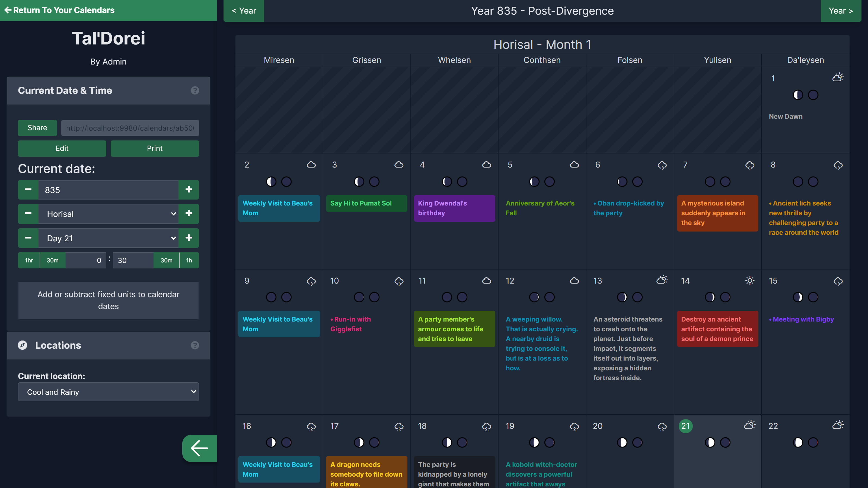Open the Horisal month dropdown
Viewport: 868px width, 488px height.
[x=108, y=214]
